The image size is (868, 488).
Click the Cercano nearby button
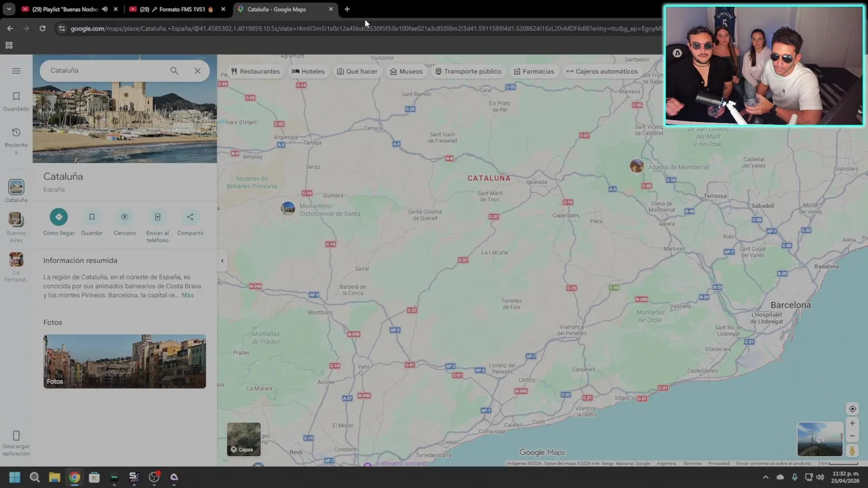(x=125, y=217)
